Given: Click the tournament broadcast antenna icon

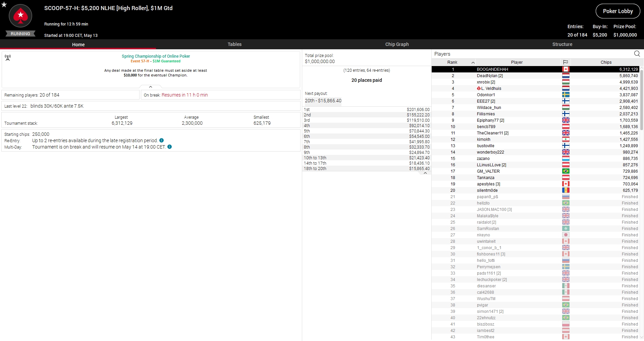Looking at the screenshot, I should (x=8, y=58).
